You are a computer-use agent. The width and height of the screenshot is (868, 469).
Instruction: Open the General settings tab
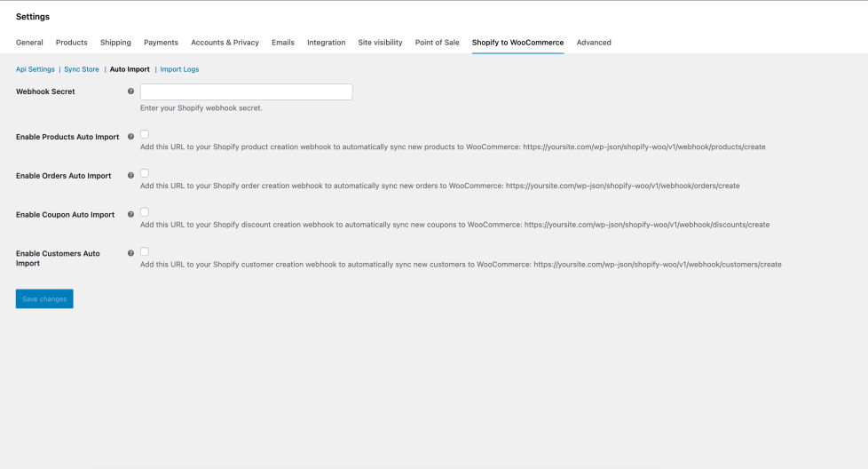[29, 43]
